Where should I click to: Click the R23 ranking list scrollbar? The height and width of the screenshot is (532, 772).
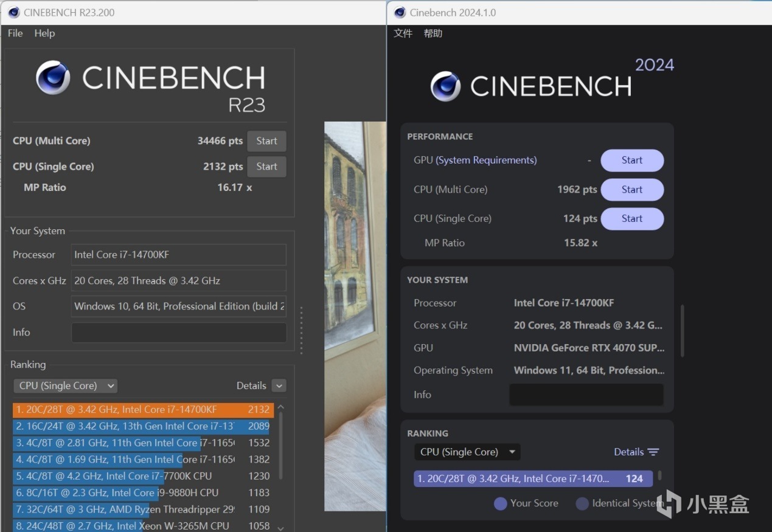[x=280, y=447]
